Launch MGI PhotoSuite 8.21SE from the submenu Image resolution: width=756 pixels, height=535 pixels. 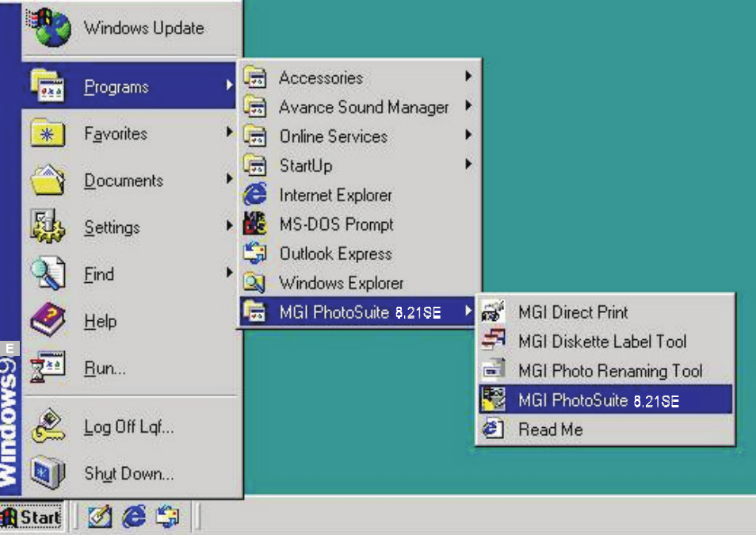click(x=605, y=399)
